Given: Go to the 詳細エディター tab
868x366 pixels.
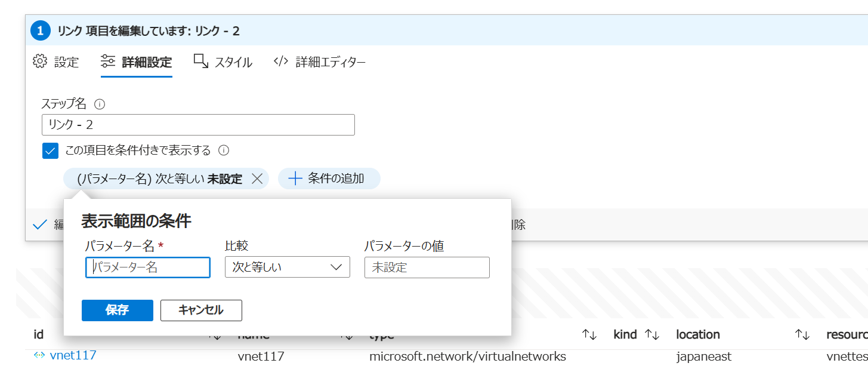Looking at the screenshot, I should click(x=320, y=62).
